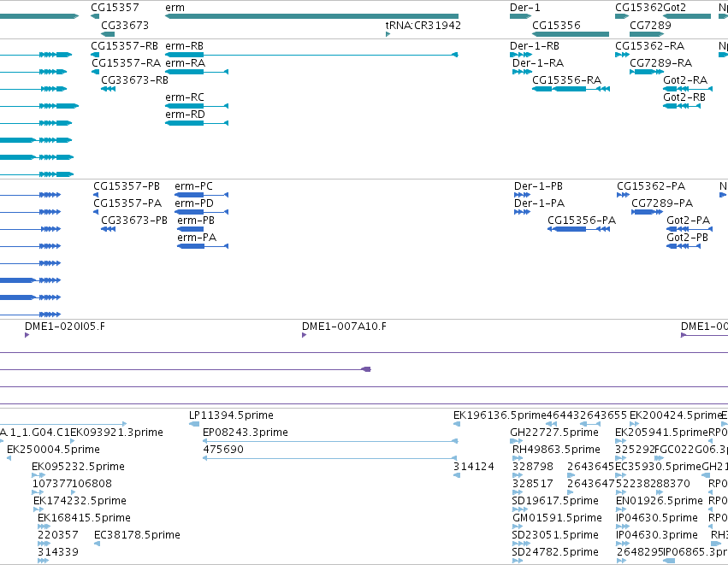Click the CG15356-PA protein feature
728x565 pixels.
click(578, 229)
